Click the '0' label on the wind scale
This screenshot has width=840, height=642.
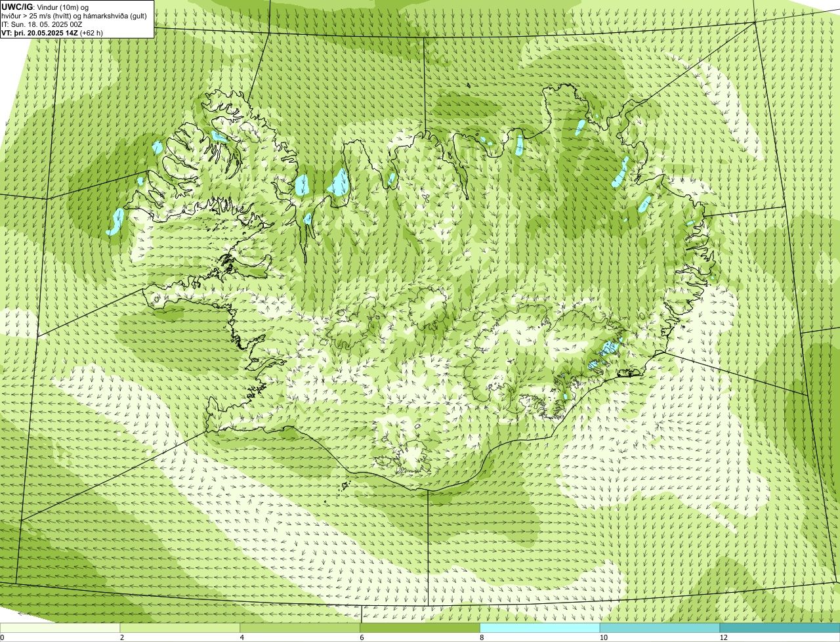(x=2, y=637)
